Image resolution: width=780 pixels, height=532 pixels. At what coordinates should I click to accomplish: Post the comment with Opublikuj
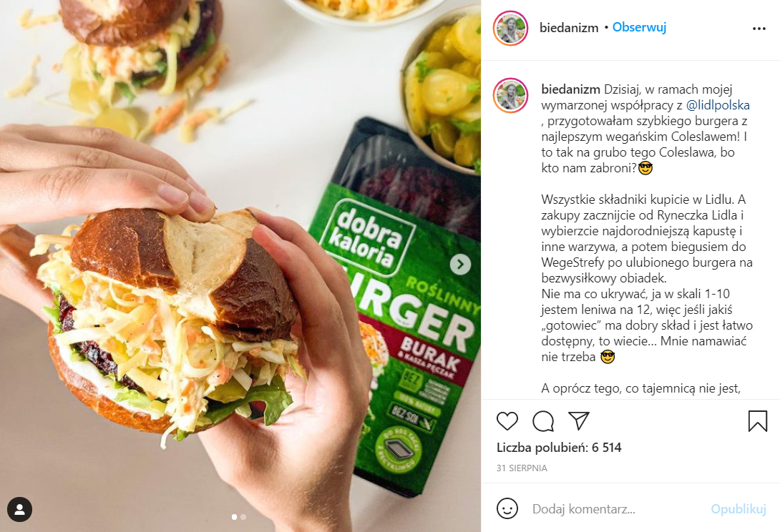coord(738,509)
